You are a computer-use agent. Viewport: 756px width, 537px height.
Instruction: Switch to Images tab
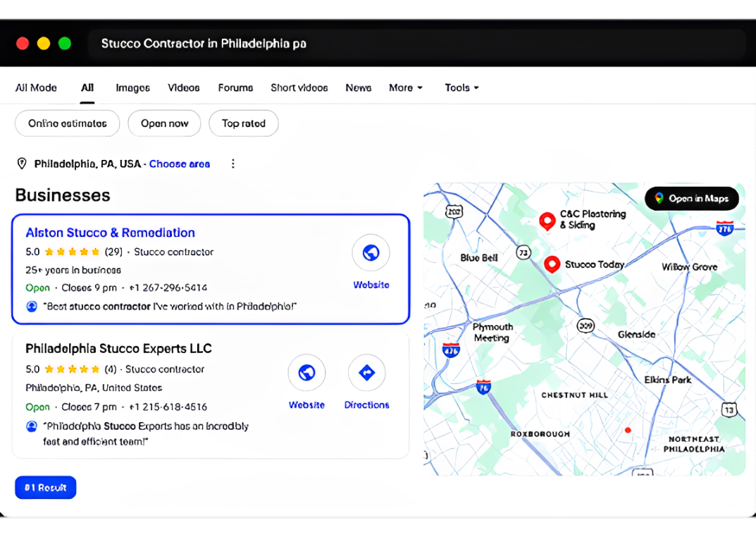pos(132,87)
